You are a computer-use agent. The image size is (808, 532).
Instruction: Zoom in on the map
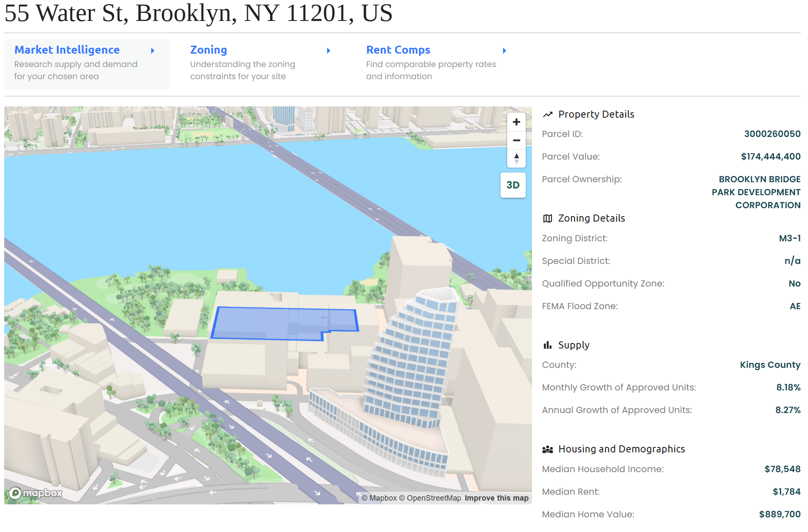516,122
